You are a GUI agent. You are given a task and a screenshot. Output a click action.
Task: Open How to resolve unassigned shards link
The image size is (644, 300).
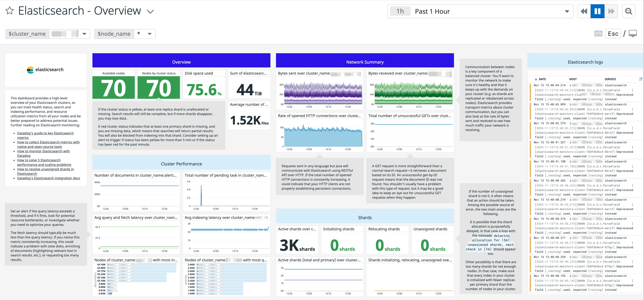(45, 171)
